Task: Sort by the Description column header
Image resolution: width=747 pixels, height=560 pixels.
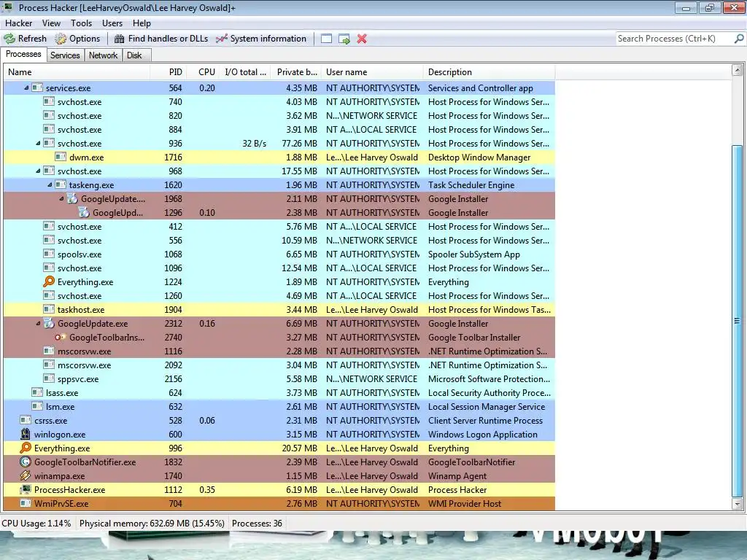Action: [x=489, y=72]
